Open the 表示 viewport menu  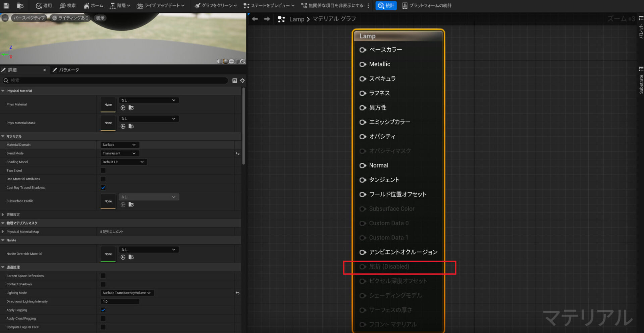(100, 17)
